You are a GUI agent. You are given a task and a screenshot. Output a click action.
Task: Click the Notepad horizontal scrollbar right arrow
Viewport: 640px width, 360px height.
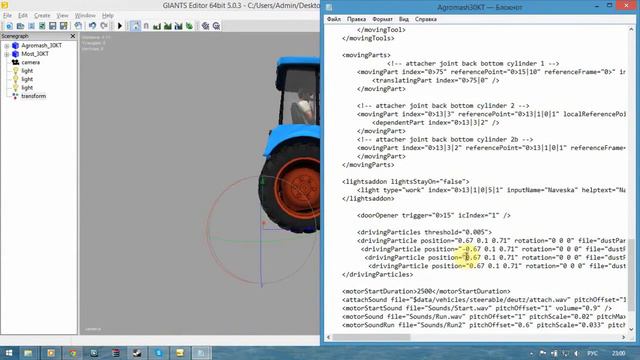[x=623, y=337]
